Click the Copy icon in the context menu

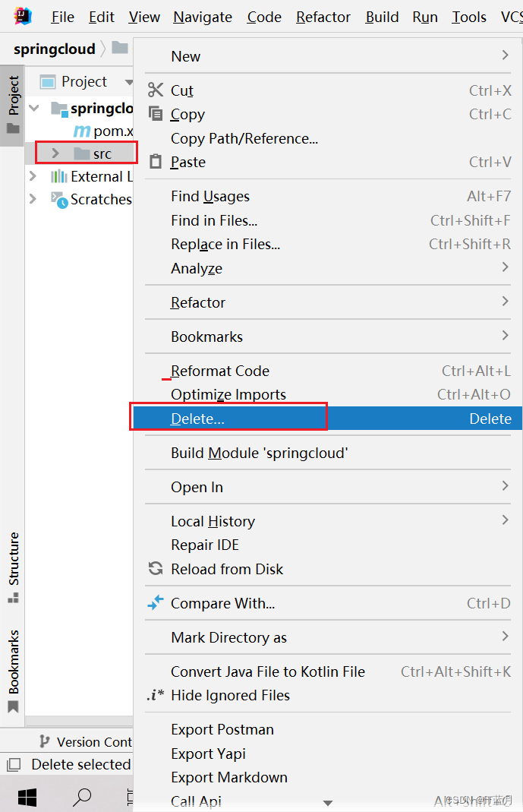156,114
